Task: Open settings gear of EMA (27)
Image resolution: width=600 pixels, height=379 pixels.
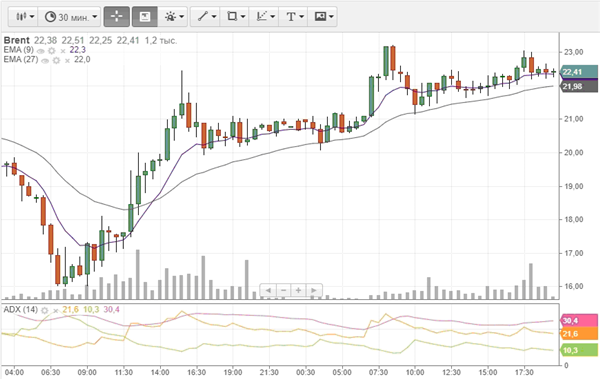Action: (x=56, y=60)
